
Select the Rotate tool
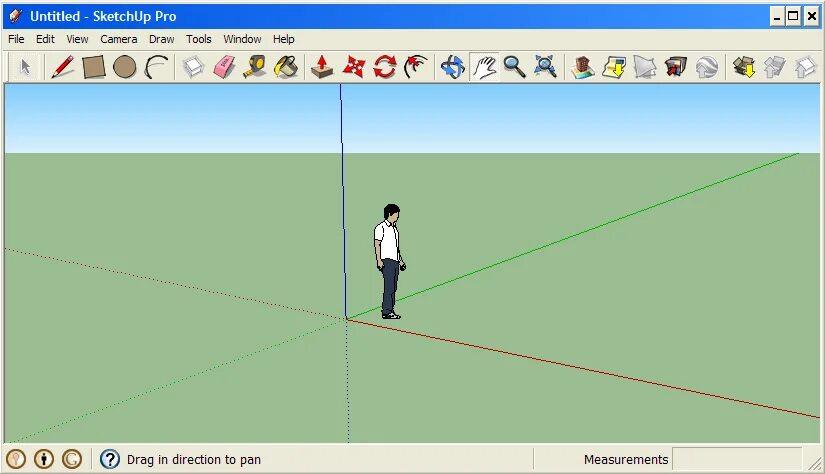tap(385, 67)
